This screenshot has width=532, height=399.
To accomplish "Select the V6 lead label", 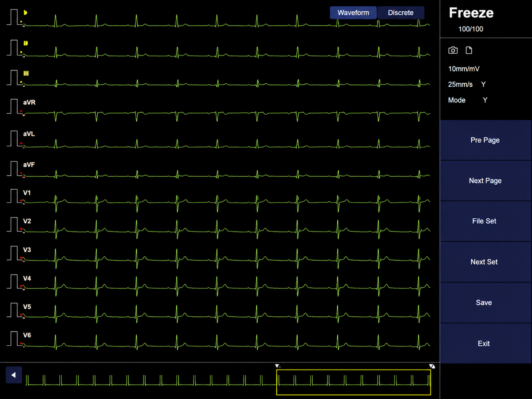I will pyautogui.click(x=27, y=335).
